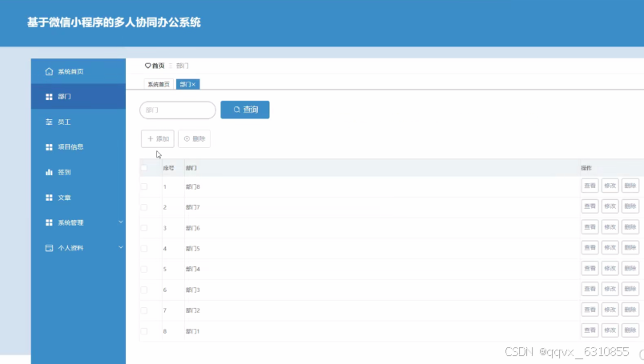644x364 pixels.
Task: Delete 部门6 with its row 删除 button
Action: point(630,227)
